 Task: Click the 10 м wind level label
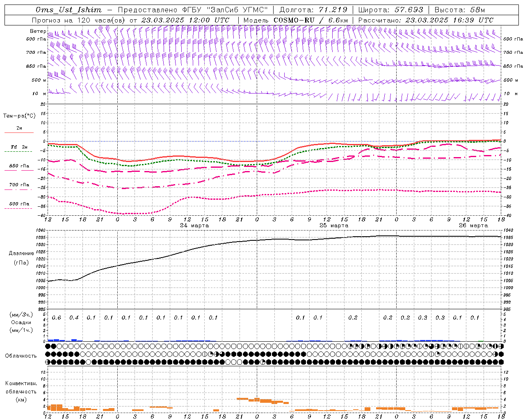pyautogui.click(x=39, y=94)
